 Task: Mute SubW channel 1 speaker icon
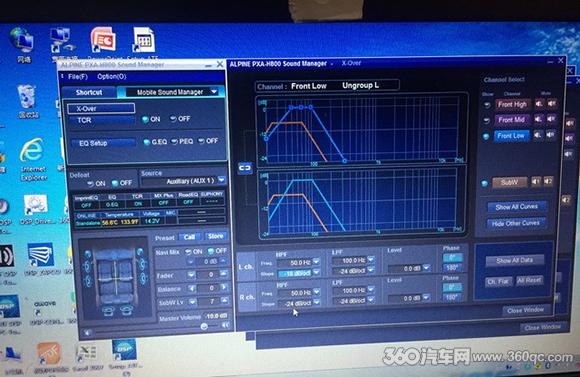pyautogui.click(x=536, y=181)
